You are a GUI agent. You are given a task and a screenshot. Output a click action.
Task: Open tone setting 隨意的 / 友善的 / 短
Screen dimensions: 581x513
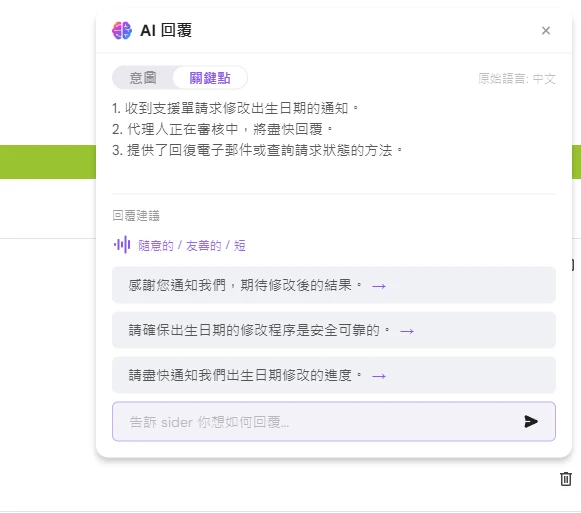tap(192, 245)
